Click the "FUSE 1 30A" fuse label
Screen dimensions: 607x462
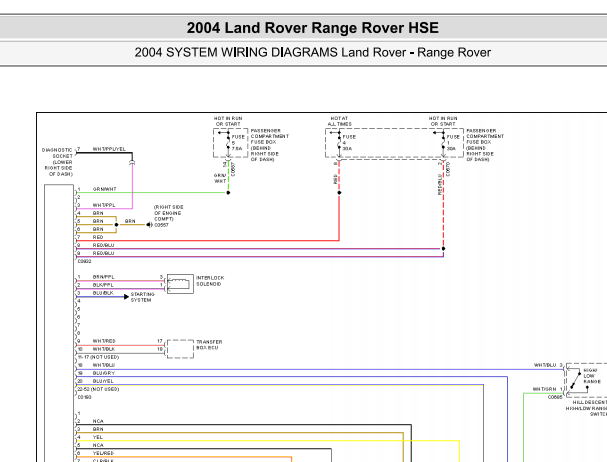click(453, 143)
